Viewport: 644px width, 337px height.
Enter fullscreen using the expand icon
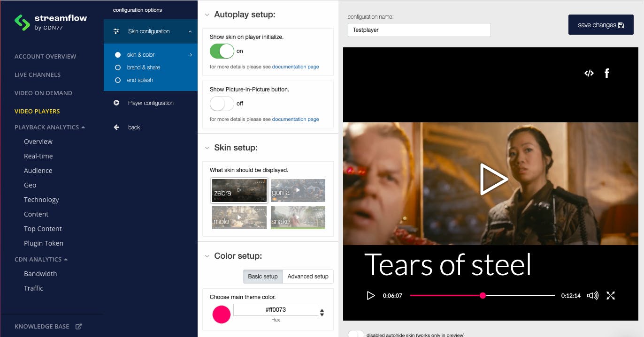pos(611,296)
